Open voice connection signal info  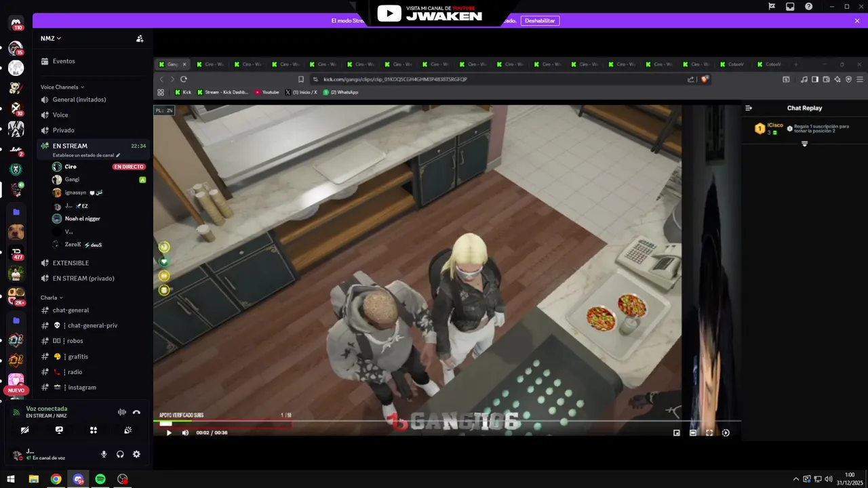pos(17,412)
